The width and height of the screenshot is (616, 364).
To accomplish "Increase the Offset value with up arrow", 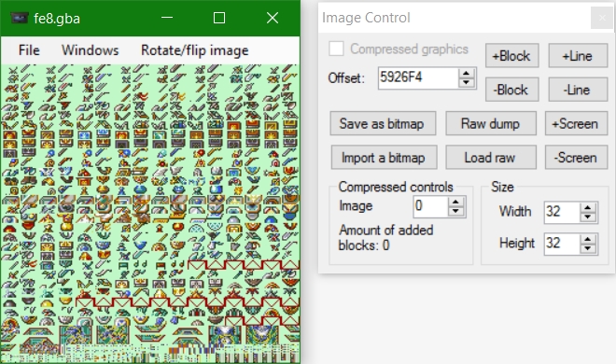I will (466, 73).
